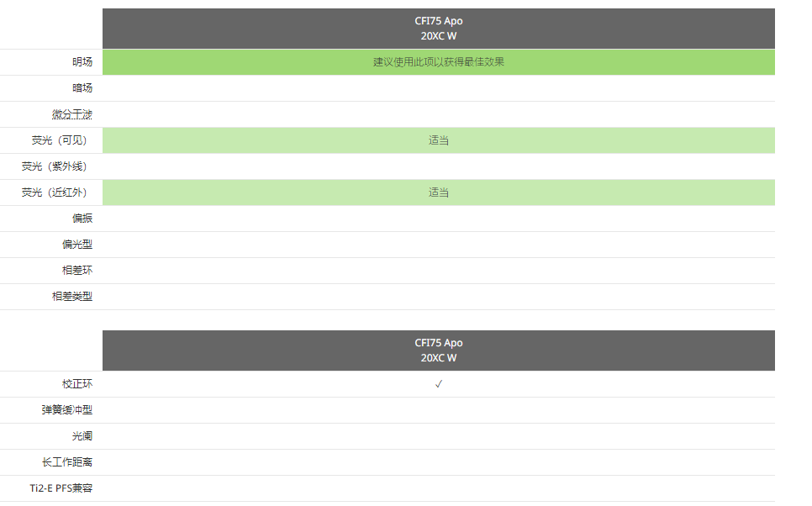This screenshot has height=506, width=812.
Task: Click the 荧光(可见) row label
Action: pyautogui.click(x=59, y=140)
